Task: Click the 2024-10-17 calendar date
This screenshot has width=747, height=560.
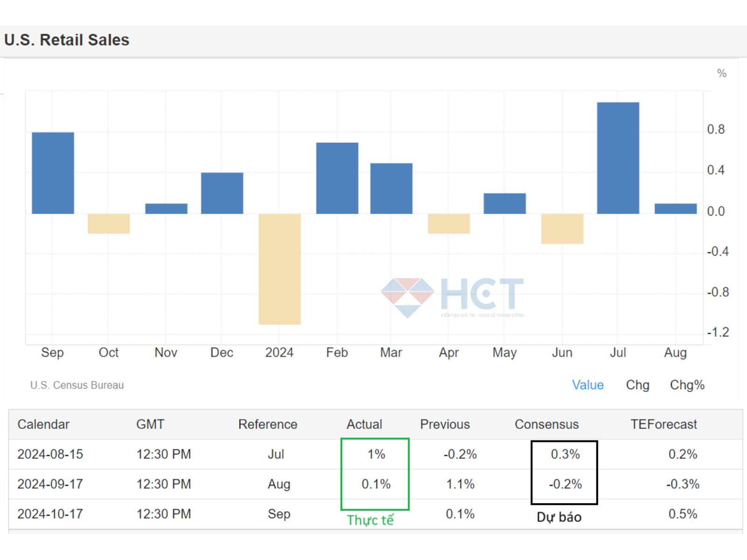Action: click(50, 514)
